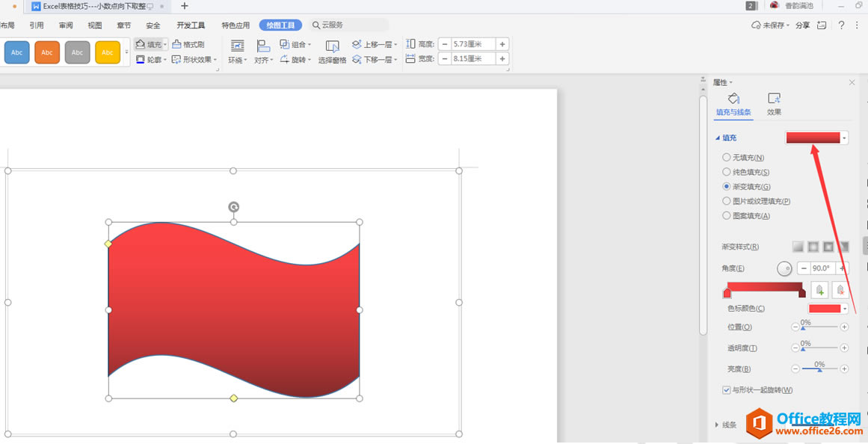This screenshot has height=444, width=868.
Task: Open the 特色应用 ribbon tab
Action: [236, 25]
